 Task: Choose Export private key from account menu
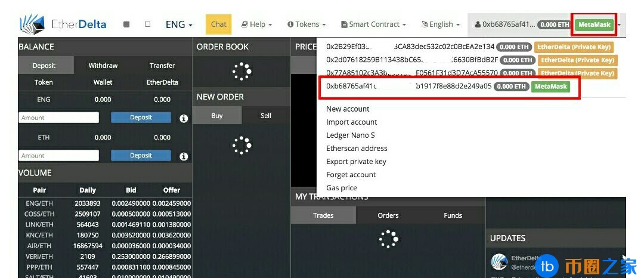click(x=356, y=162)
